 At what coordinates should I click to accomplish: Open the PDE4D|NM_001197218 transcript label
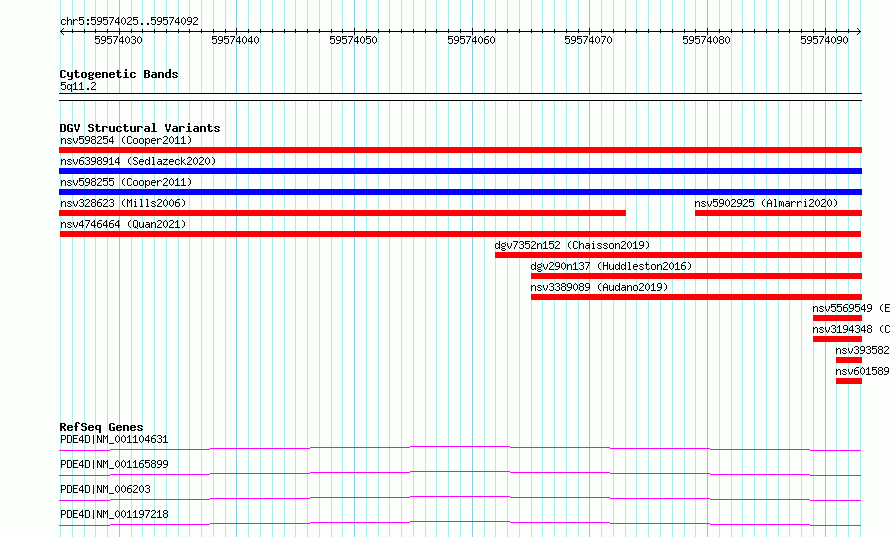click(114, 514)
